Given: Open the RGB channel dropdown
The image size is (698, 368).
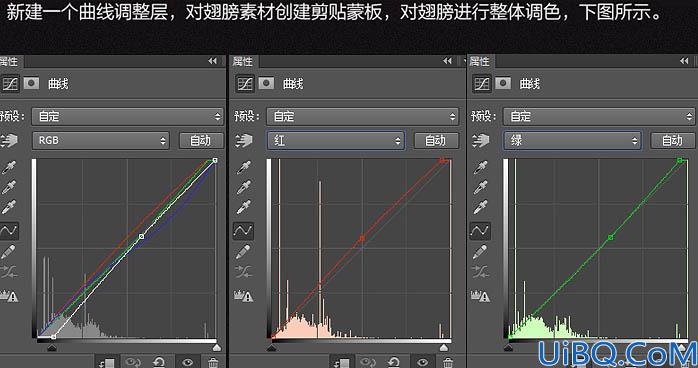Looking at the screenshot, I should coord(101,141).
